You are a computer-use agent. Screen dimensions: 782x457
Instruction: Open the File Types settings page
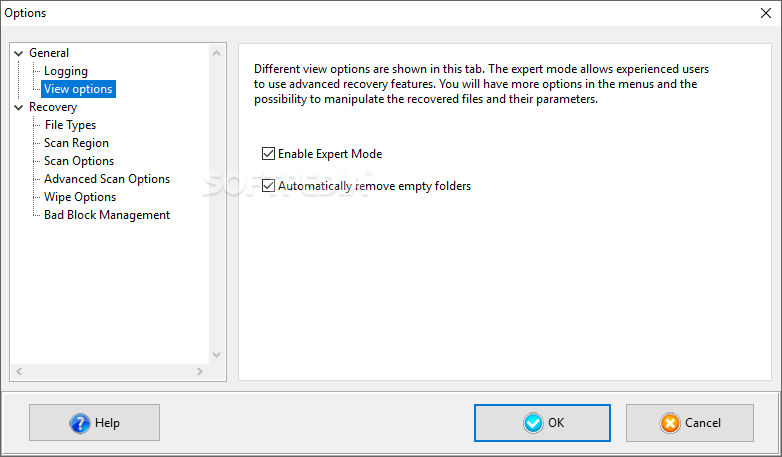pos(70,125)
